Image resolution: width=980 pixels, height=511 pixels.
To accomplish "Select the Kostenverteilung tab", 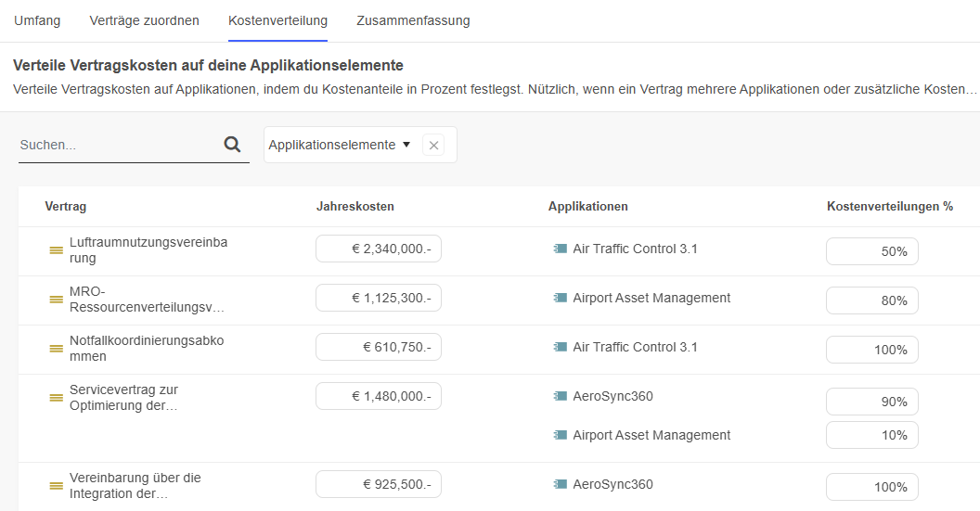I will (277, 20).
